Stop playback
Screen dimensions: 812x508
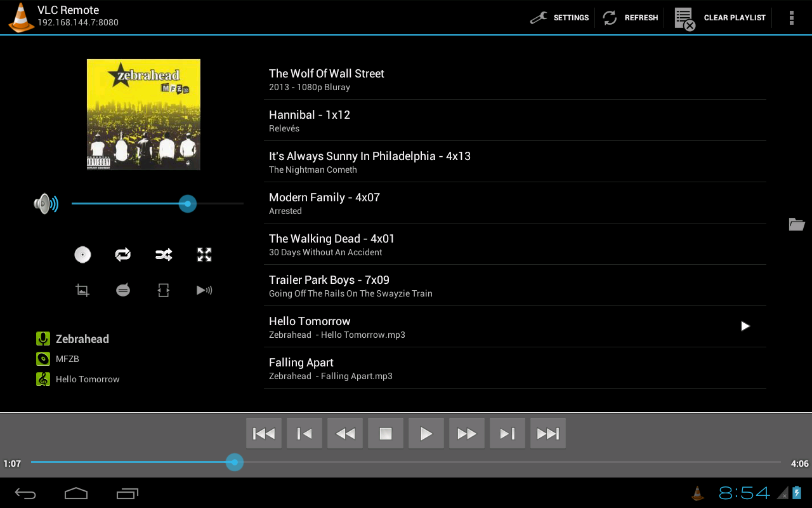point(386,434)
